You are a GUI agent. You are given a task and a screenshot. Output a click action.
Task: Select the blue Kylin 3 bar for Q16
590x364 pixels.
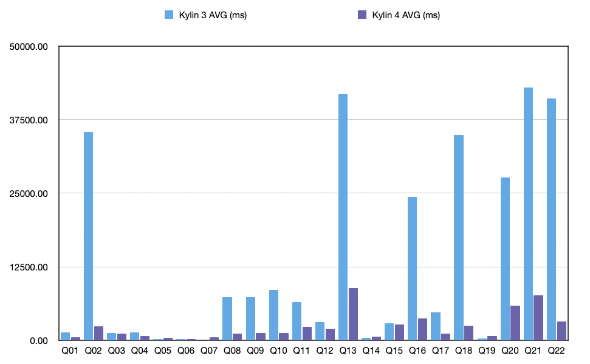tap(413, 269)
